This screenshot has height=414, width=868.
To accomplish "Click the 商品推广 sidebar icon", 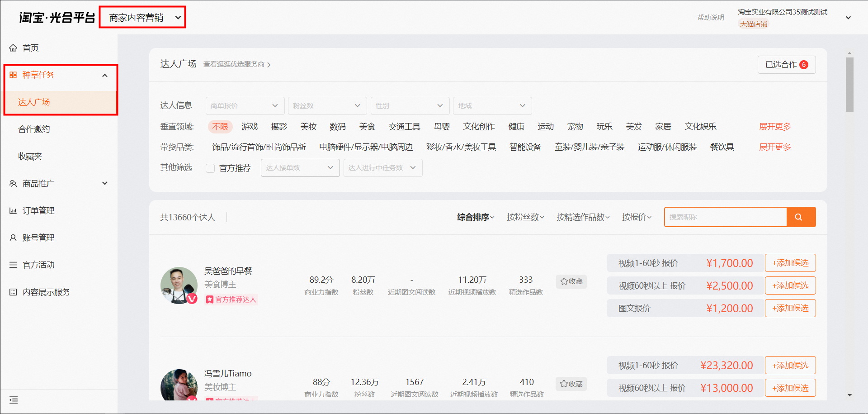I will pos(13,184).
